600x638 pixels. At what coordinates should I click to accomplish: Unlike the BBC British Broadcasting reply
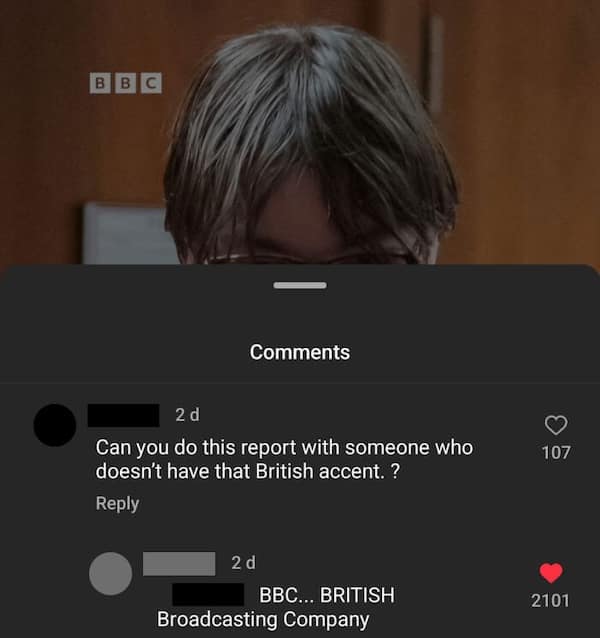pos(551,573)
